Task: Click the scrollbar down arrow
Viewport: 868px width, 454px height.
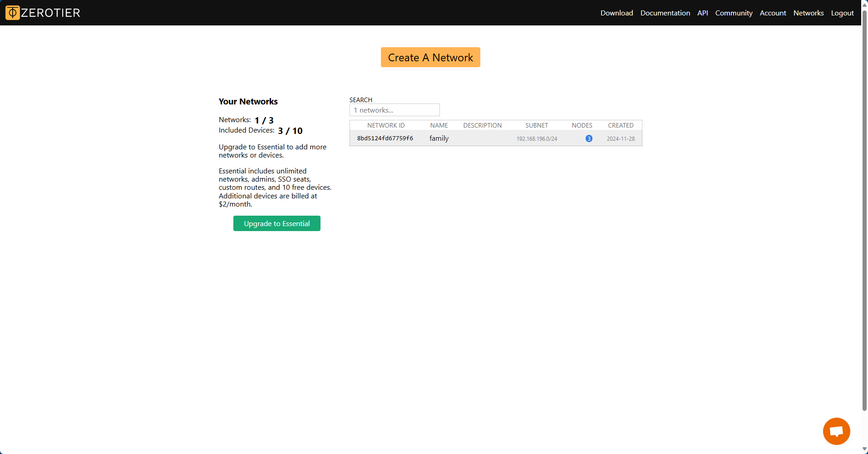Action: click(864, 449)
